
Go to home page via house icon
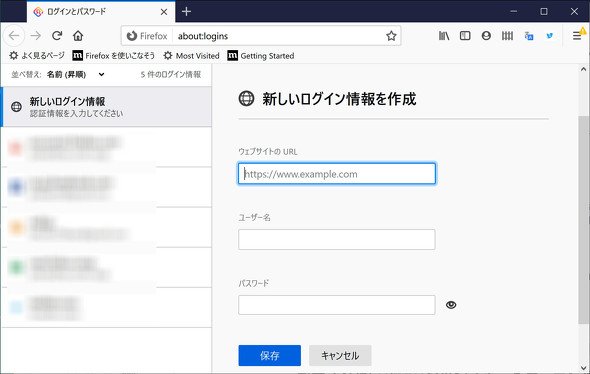click(x=78, y=36)
